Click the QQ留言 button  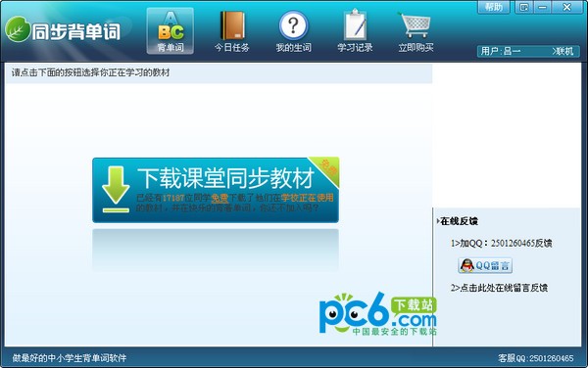(485, 265)
